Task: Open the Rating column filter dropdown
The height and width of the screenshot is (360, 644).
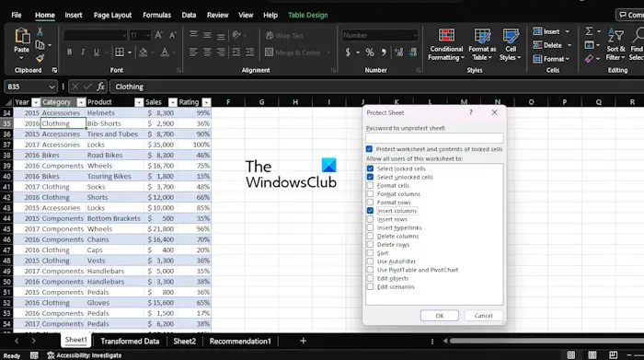Action: click(206, 102)
